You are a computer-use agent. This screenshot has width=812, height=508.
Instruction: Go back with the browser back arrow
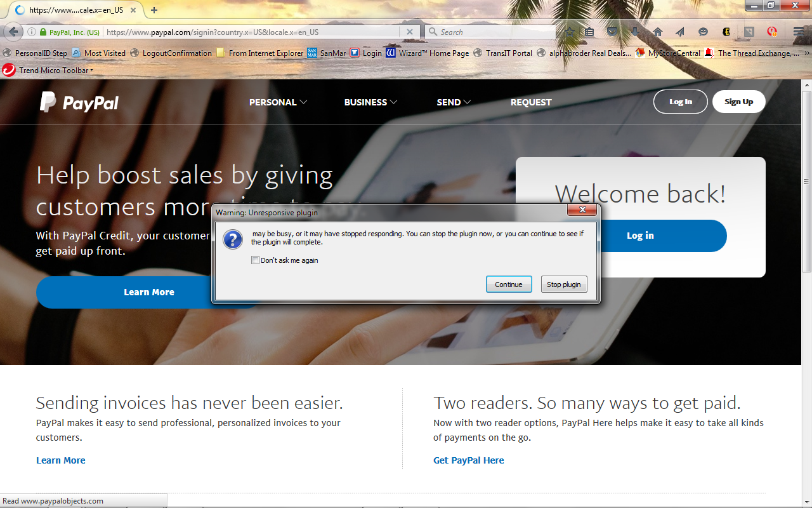(13, 32)
